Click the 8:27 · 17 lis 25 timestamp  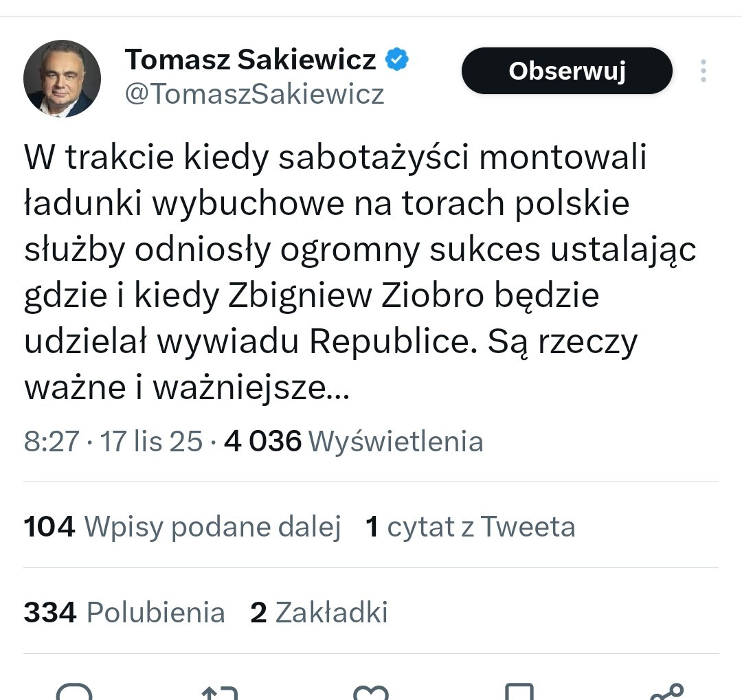pyautogui.click(x=113, y=441)
